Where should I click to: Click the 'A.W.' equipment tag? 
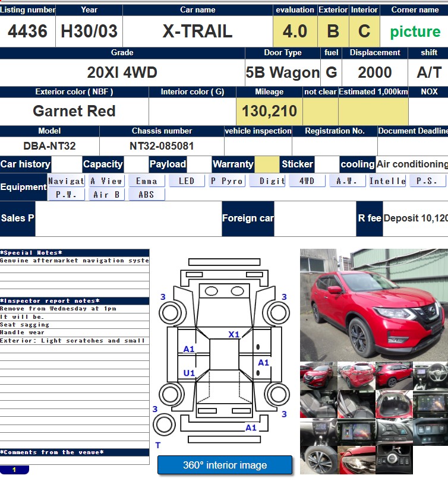point(347,181)
